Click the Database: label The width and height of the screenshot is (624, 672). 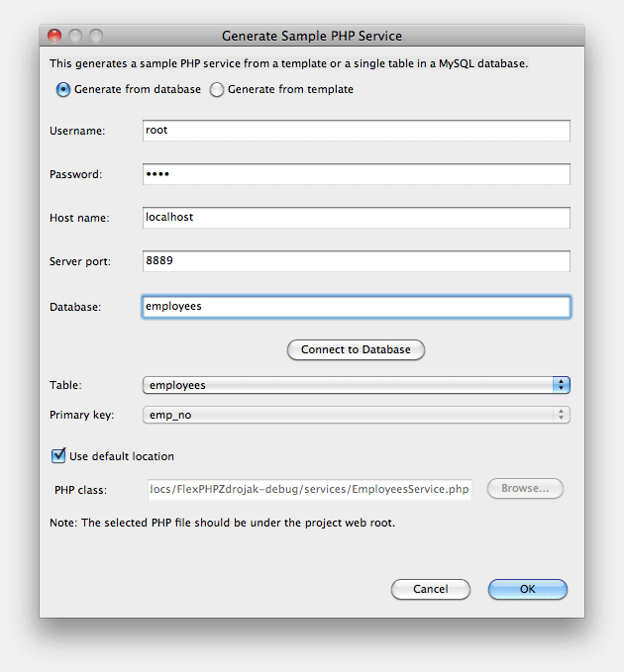(x=75, y=307)
